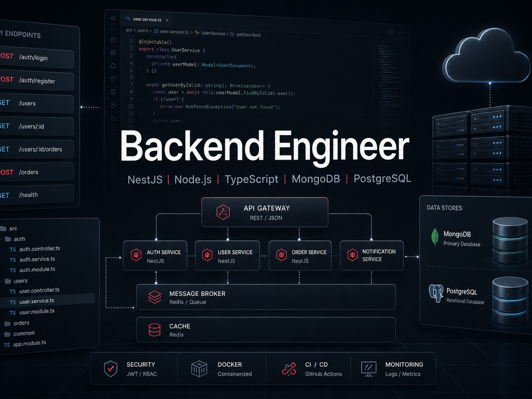Click the 'DATA STORES' heading
The width and height of the screenshot is (532, 399).
[x=444, y=207]
